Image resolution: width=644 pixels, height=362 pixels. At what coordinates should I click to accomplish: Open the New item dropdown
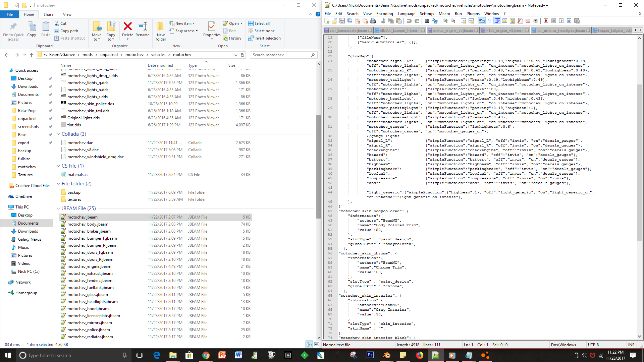click(182, 23)
